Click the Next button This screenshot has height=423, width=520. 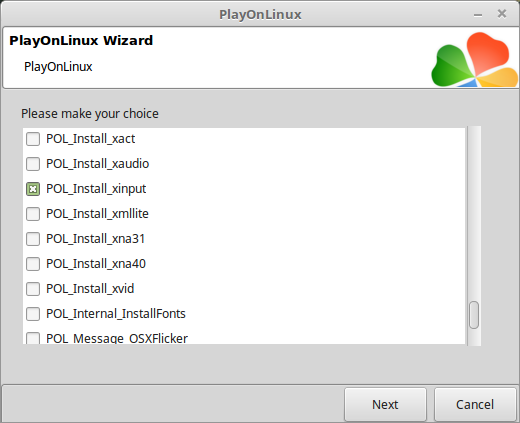tap(385, 404)
